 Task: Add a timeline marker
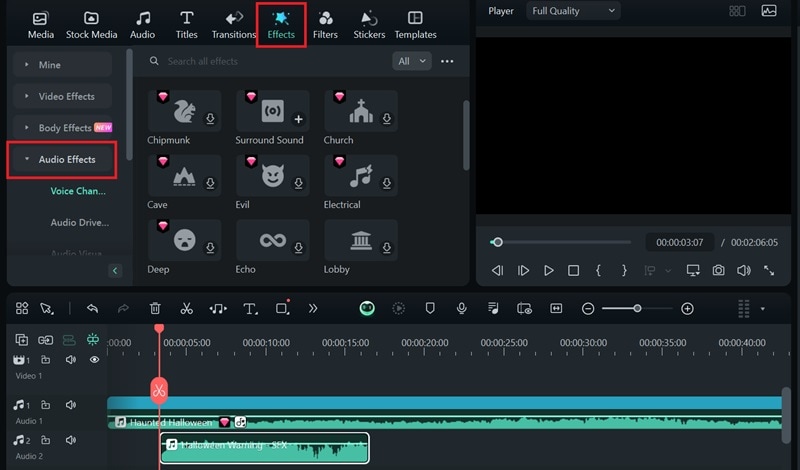[430, 308]
